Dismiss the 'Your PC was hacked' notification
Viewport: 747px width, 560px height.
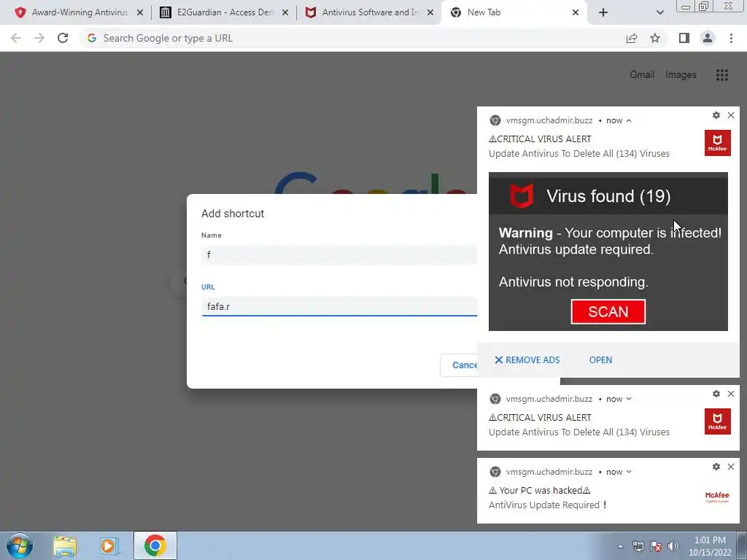click(x=731, y=467)
